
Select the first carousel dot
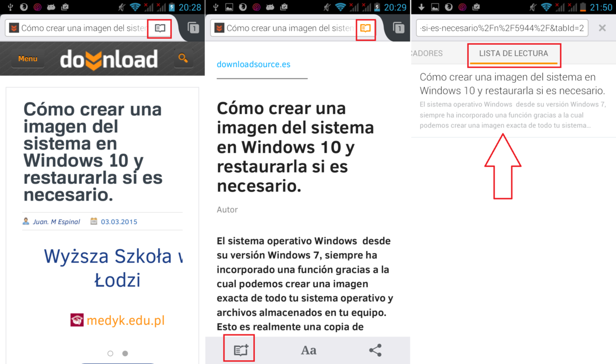click(110, 353)
